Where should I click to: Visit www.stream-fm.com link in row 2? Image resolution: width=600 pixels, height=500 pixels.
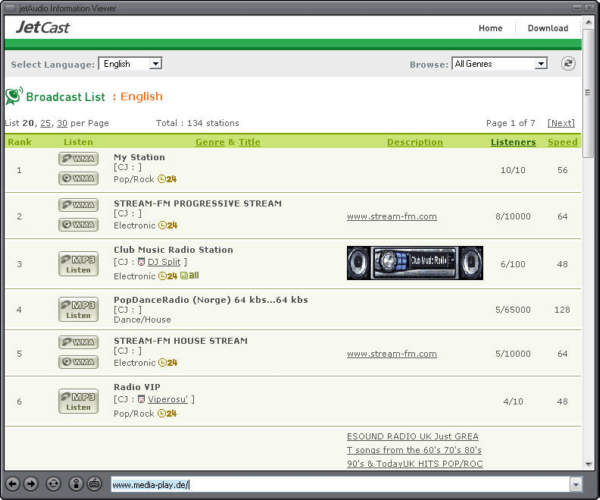click(x=391, y=217)
